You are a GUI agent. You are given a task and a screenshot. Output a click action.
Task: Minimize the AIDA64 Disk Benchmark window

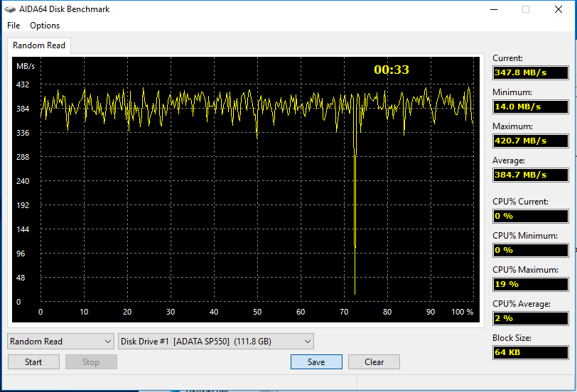coord(494,9)
